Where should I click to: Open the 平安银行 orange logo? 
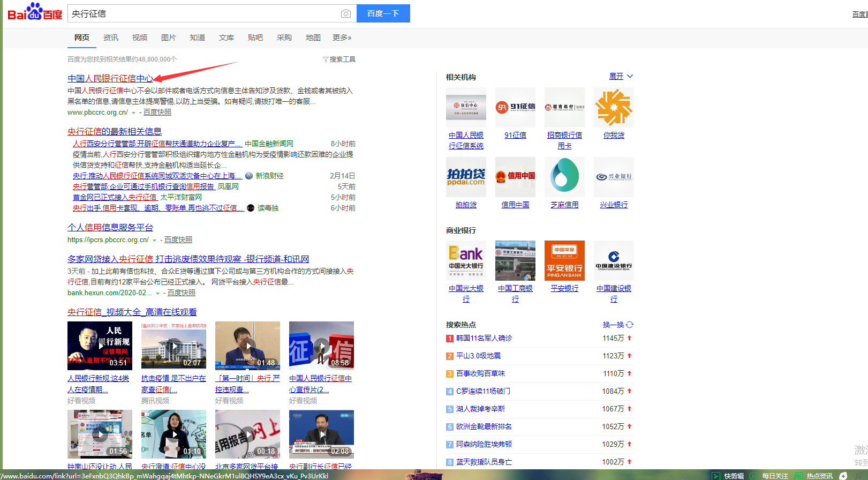coord(564,260)
